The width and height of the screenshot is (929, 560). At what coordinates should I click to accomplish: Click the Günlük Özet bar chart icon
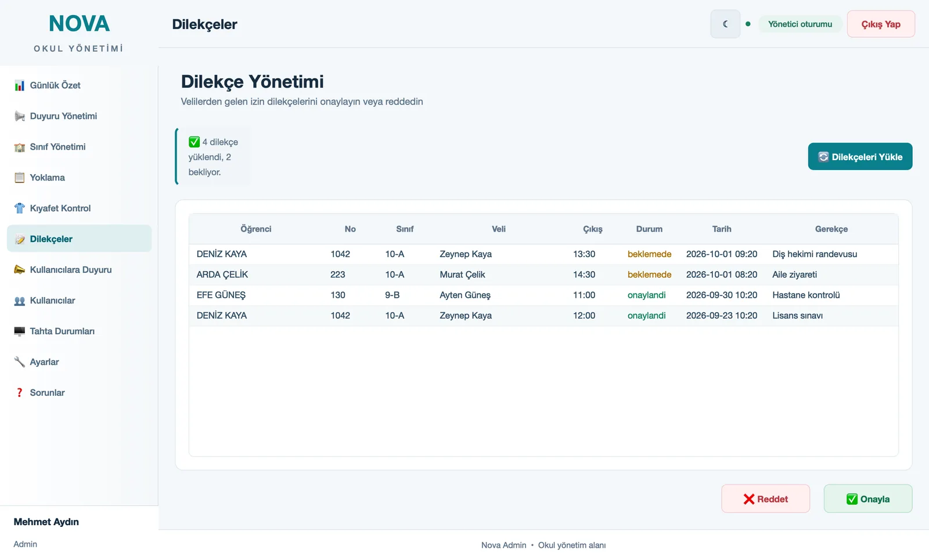[x=20, y=85]
